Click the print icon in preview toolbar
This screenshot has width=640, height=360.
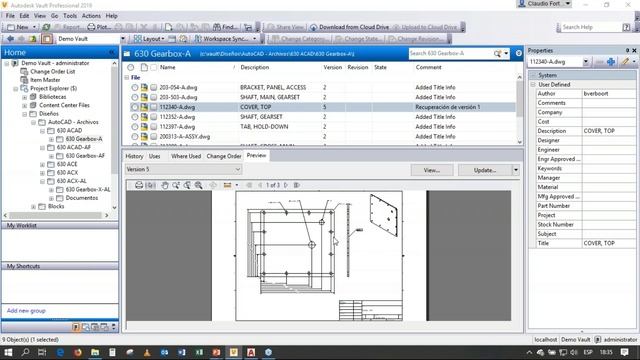pos(139,185)
